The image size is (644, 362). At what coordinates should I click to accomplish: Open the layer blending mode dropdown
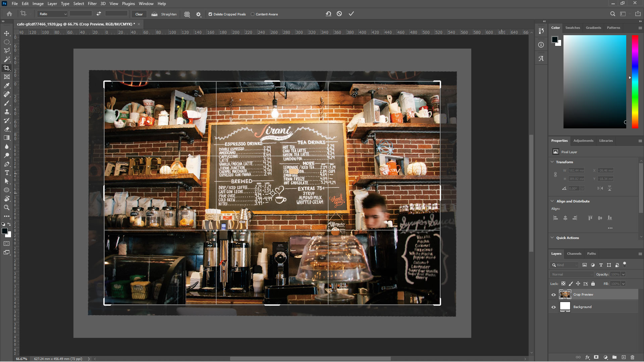tap(572, 274)
